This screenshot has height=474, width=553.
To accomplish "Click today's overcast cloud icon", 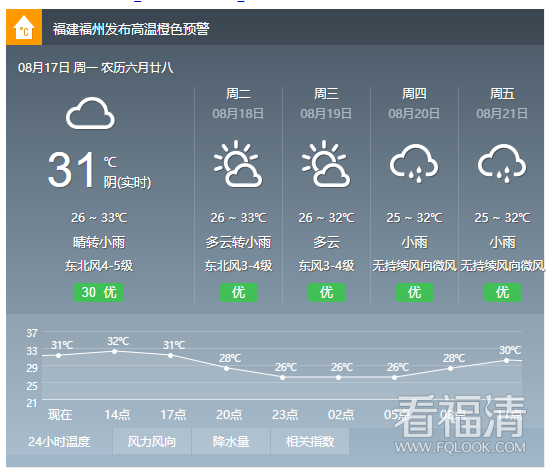I will tap(90, 113).
